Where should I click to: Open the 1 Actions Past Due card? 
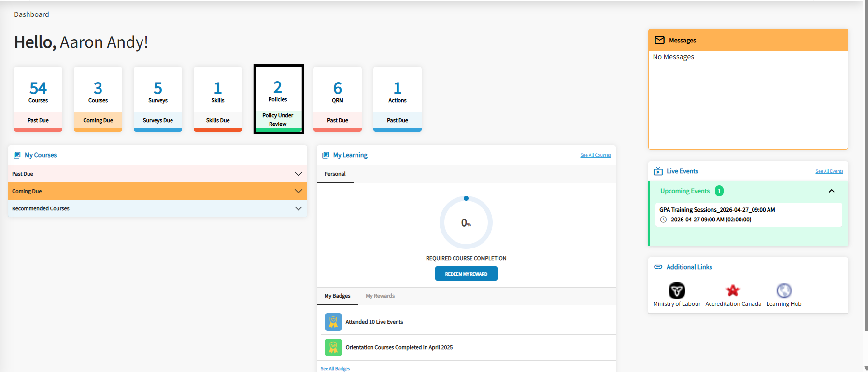click(398, 99)
